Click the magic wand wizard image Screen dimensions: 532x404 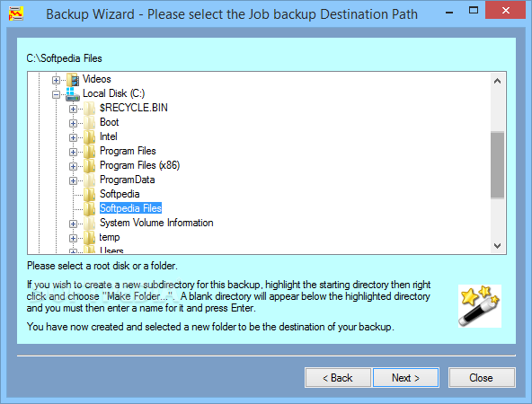480,306
